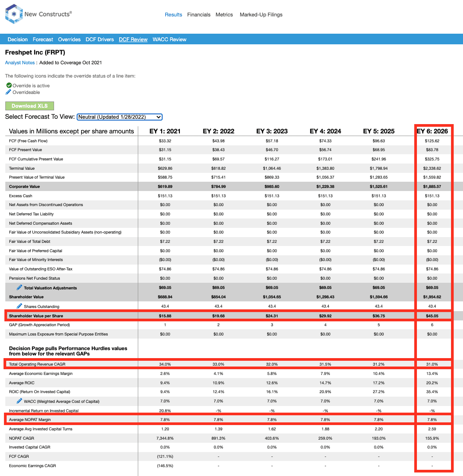The height and width of the screenshot is (476, 463).
Task: Click the $125.62 free cash flow value
Action: 432,141
